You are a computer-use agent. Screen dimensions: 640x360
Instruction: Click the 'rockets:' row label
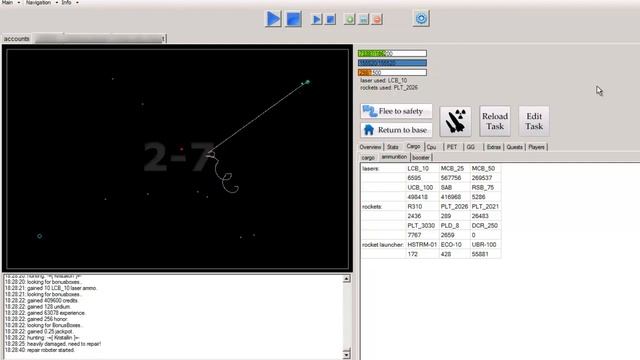(x=372, y=207)
